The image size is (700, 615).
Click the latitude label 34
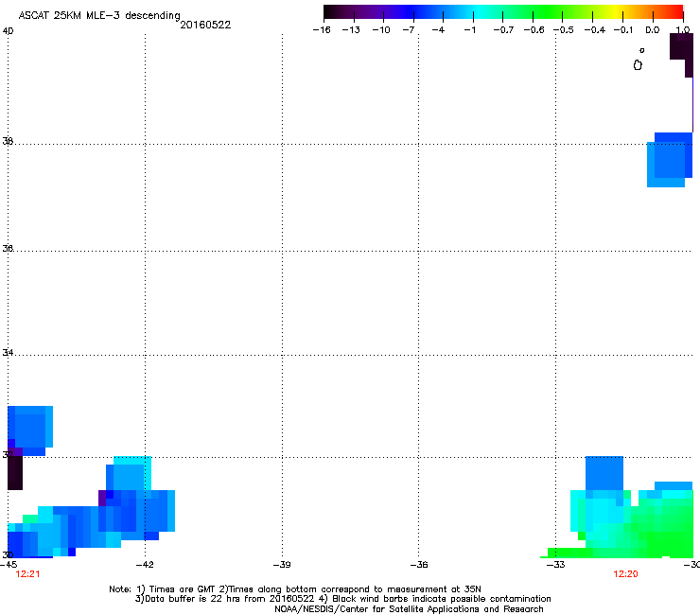pyautogui.click(x=8, y=353)
